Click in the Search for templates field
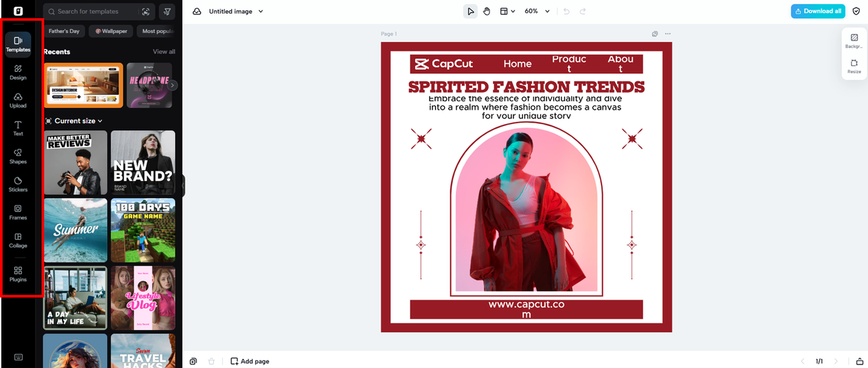The width and height of the screenshot is (868, 368). click(x=92, y=12)
